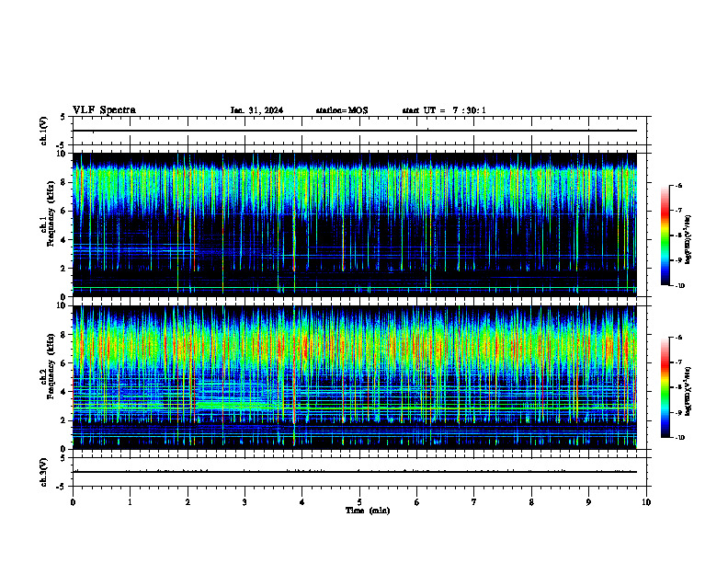Screen dimensions: 728x563
Task: Click the time axis tick label "7"
Action: tap(474, 502)
